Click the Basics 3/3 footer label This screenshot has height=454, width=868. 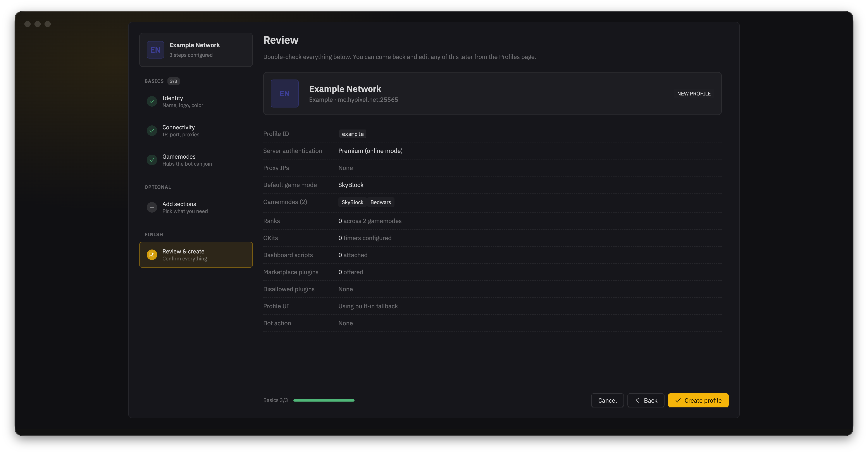(x=275, y=400)
